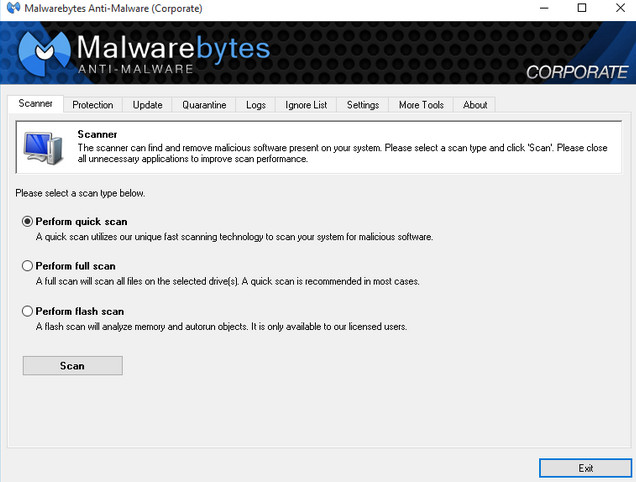636x482 pixels.
Task: Show the About tab
Action: point(475,105)
